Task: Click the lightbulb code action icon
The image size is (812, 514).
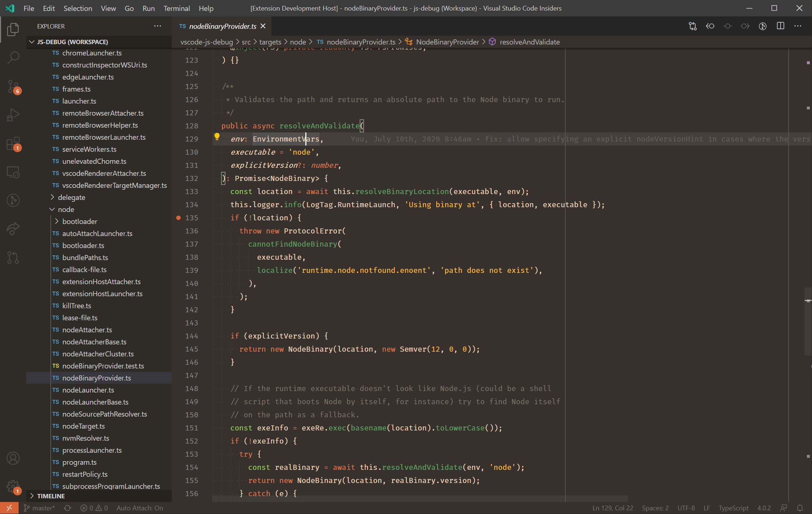Action: 217,137
